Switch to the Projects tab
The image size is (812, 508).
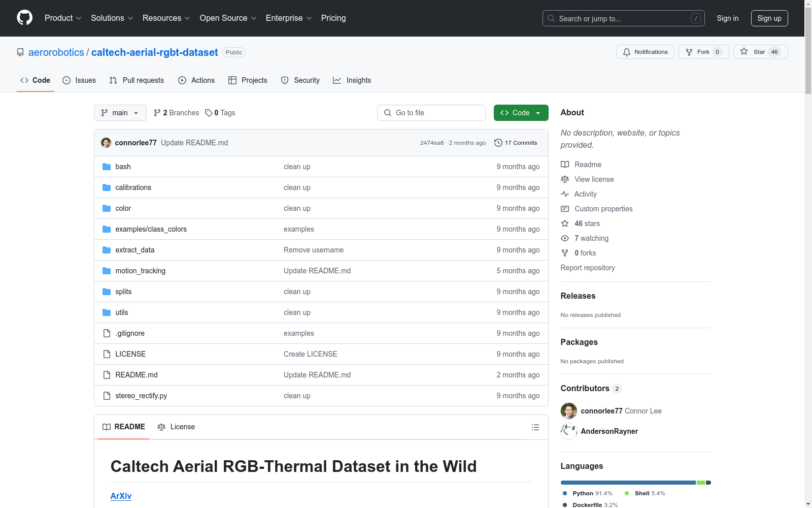click(248, 80)
